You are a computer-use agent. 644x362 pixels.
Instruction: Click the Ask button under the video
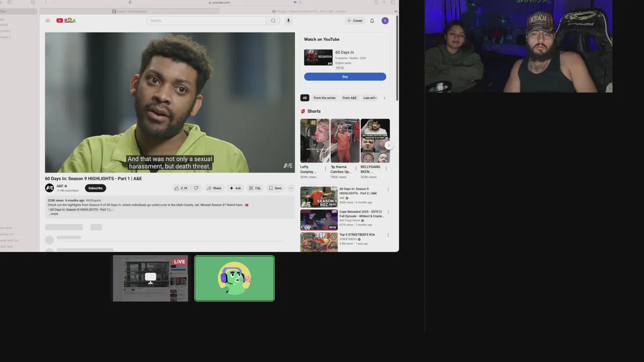(235, 188)
